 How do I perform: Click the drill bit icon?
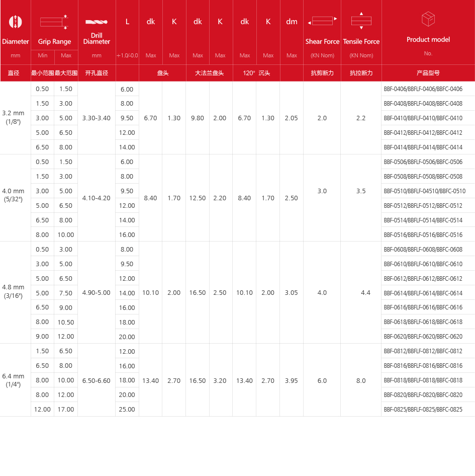97,22
